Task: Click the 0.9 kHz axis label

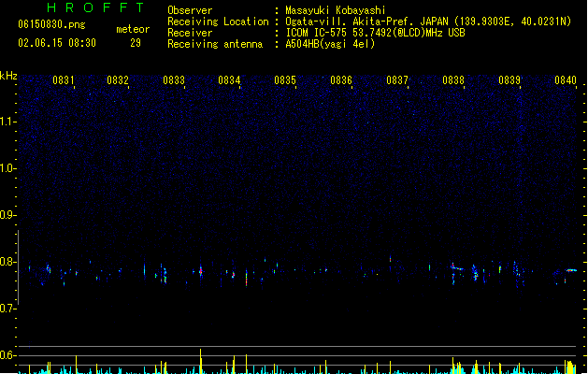Action: [7, 215]
